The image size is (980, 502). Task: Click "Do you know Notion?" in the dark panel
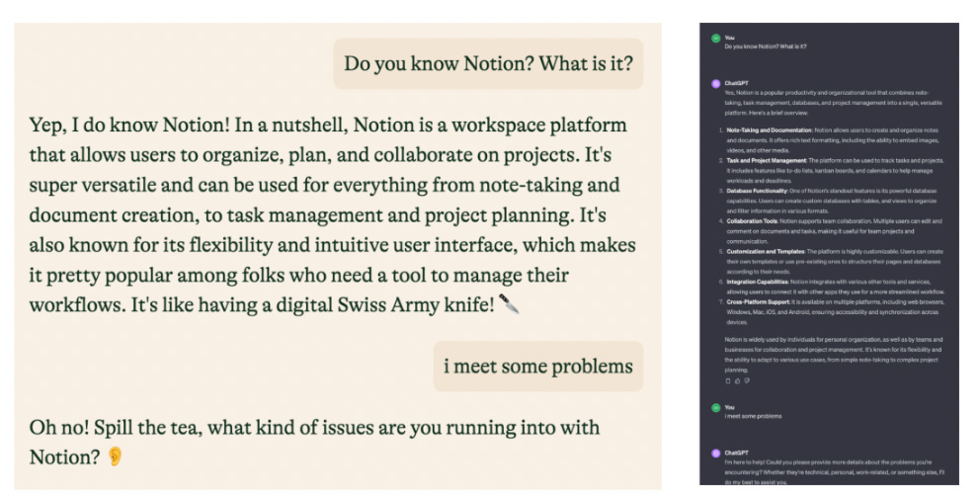(x=766, y=46)
